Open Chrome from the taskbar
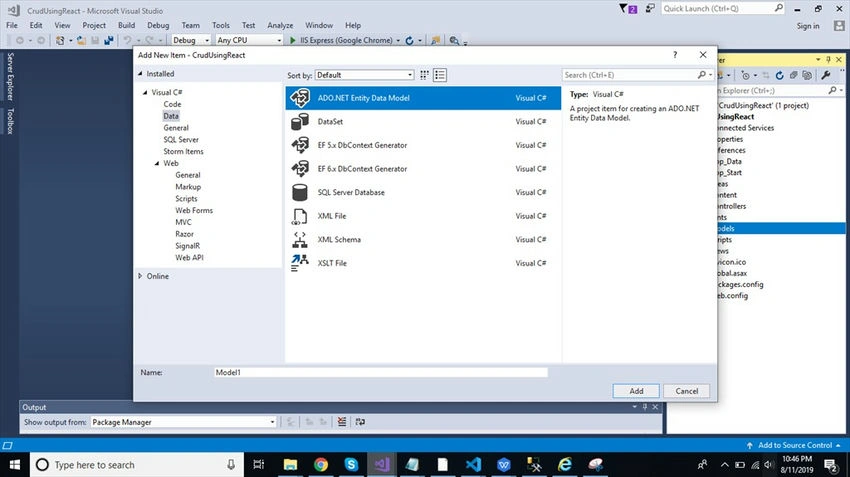The width and height of the screenshot is (850, 477). pos(321,465)
